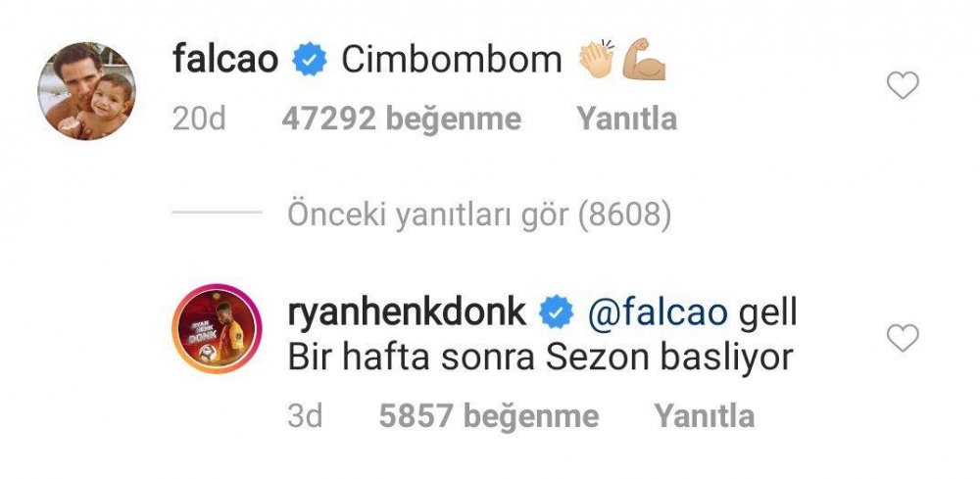
Task: Expand Önceki yanıtları gör (8608)
Action: pyautogui.click(x=479, y=215)
